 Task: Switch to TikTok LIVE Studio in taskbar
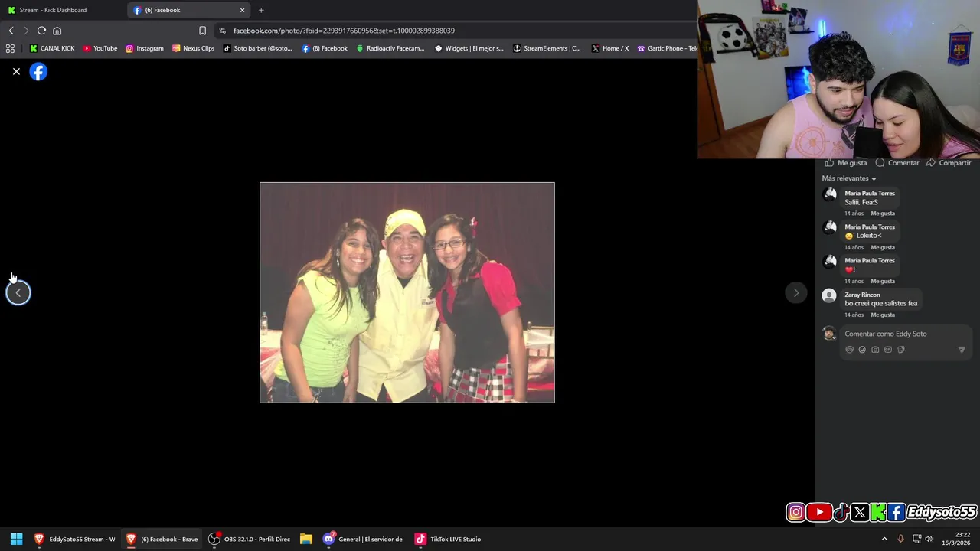(x=449, y=539)
